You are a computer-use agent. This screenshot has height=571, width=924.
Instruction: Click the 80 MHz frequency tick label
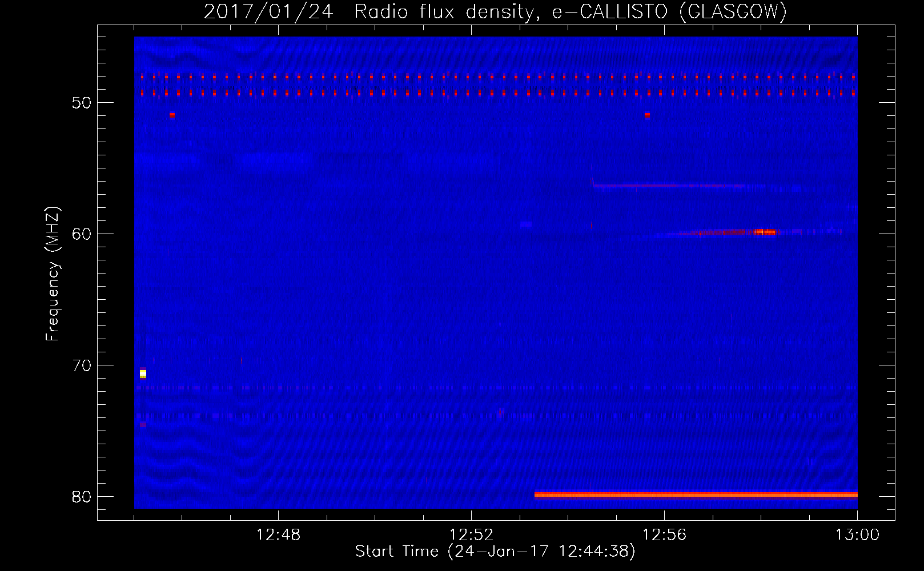tap(82, 497)
